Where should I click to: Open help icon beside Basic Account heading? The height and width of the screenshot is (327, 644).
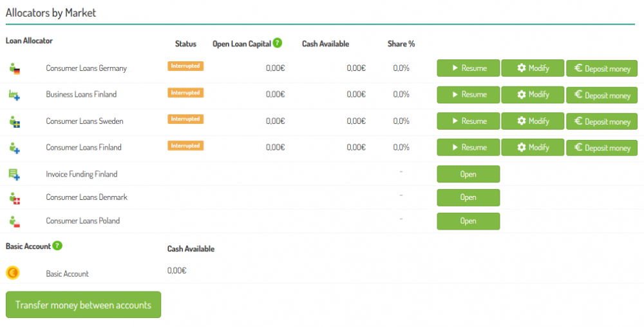point(57,246)
